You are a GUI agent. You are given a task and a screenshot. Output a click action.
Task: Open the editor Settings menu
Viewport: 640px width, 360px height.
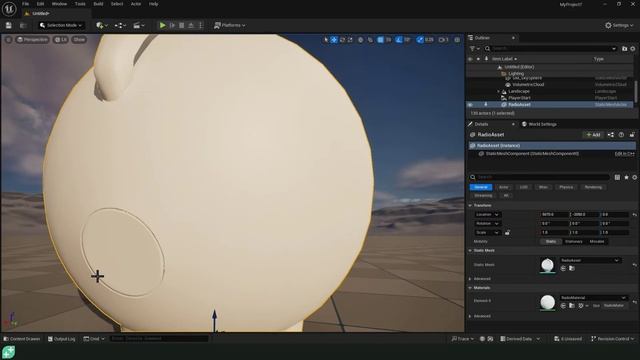pos(619,25)
